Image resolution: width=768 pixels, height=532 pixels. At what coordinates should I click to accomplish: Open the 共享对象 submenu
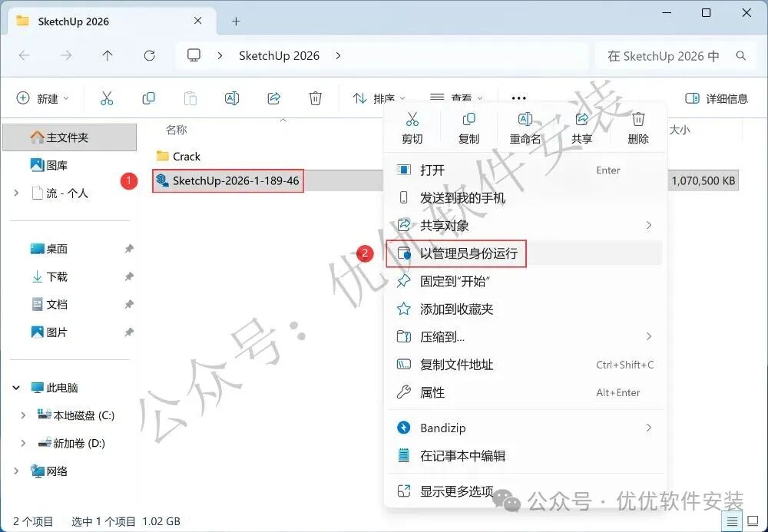(525, 226)
